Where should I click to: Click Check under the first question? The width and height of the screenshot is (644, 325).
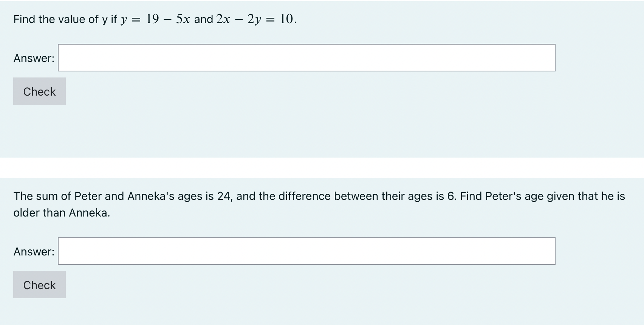(x=39, y=91)
